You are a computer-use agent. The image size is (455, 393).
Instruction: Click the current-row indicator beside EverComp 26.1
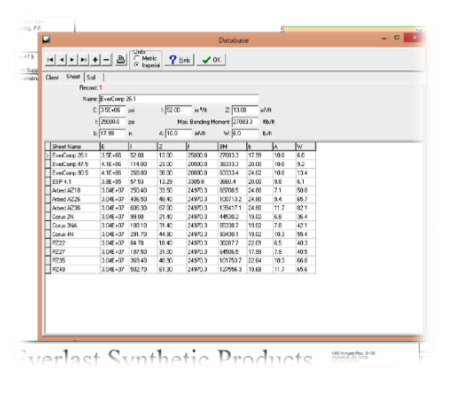coord(48,155)
